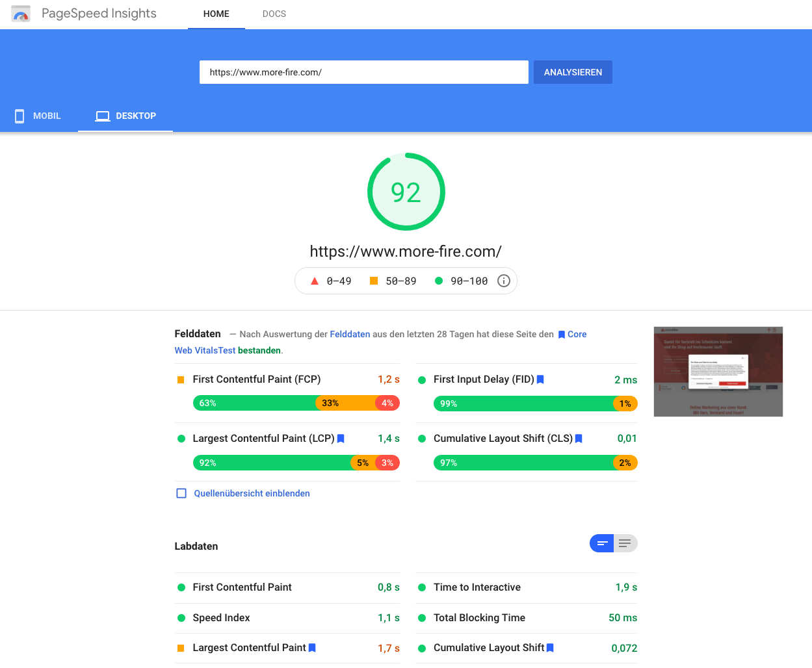Click the FCP bar red 4% segment
Image resolution: width=812 pixels, height=668 pixels.
click(387, 403)
